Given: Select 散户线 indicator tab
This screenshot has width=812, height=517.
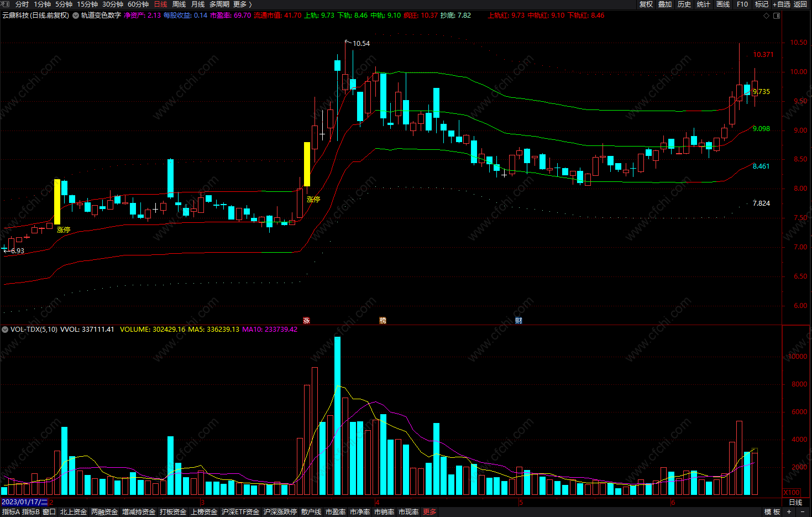Looking at the screenshot, I should pos(311,512).
